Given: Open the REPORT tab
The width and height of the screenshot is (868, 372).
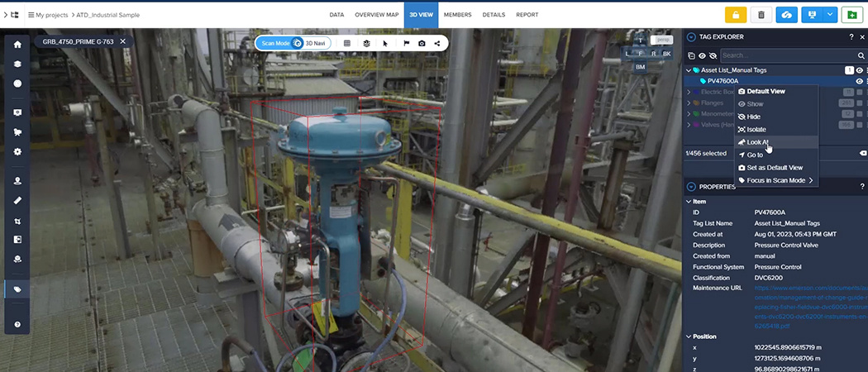Looking at the screenshot, I should pos(527,15).
